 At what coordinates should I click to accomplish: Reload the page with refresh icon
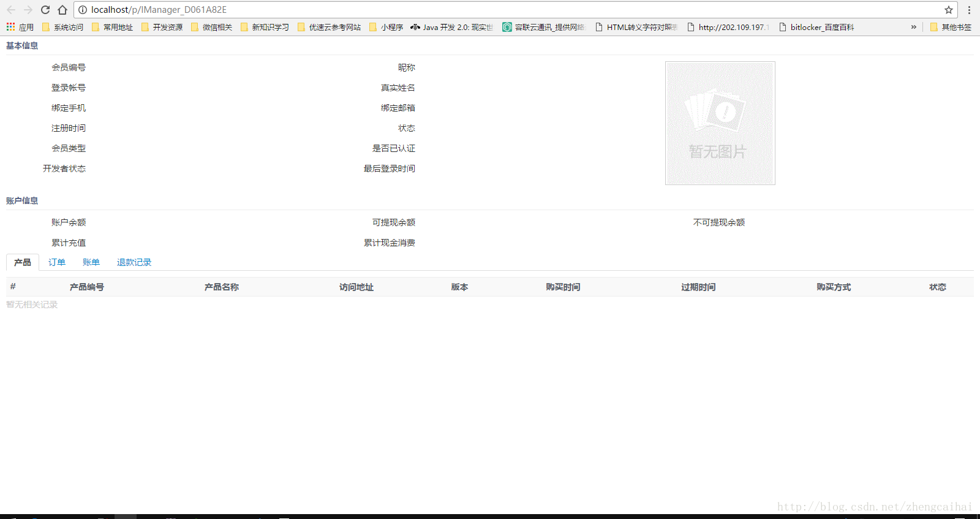45,10
